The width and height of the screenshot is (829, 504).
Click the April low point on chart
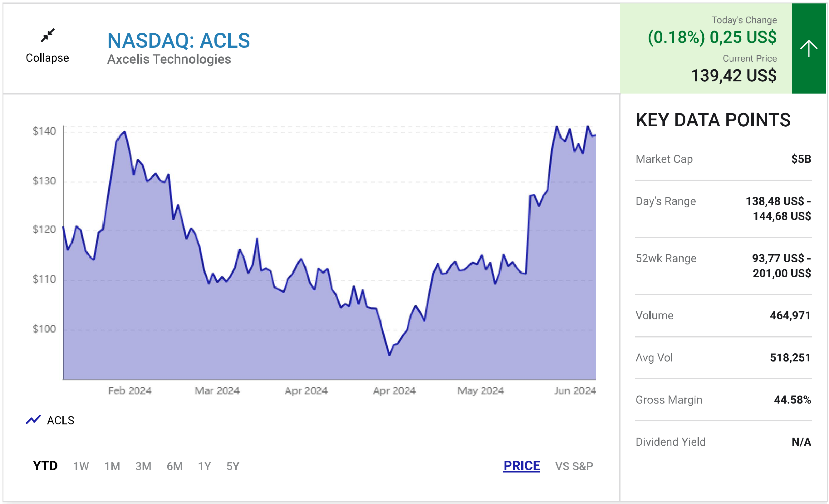(389, 355)
